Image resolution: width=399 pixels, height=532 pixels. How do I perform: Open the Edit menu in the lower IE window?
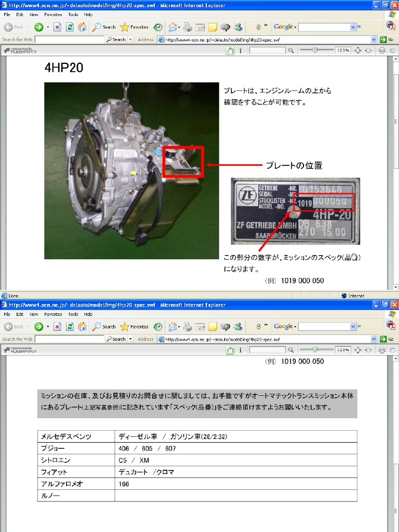click(20, 314)
